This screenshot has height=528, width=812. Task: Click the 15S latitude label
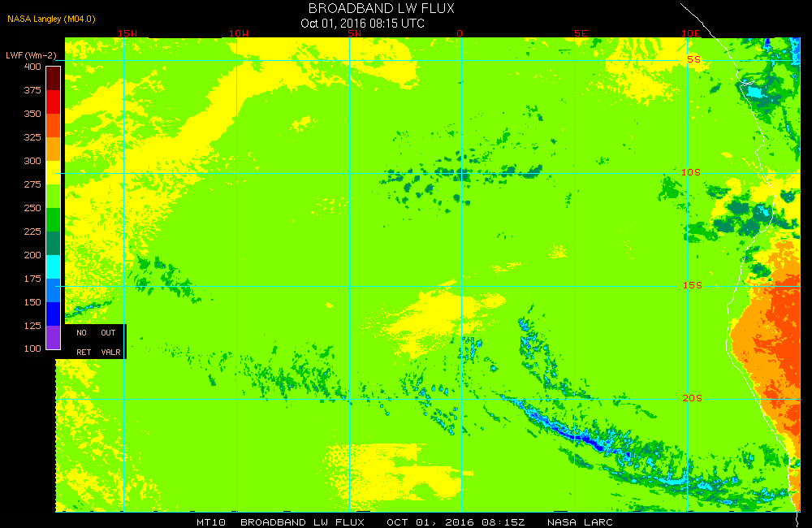click(x=693, y=285)
